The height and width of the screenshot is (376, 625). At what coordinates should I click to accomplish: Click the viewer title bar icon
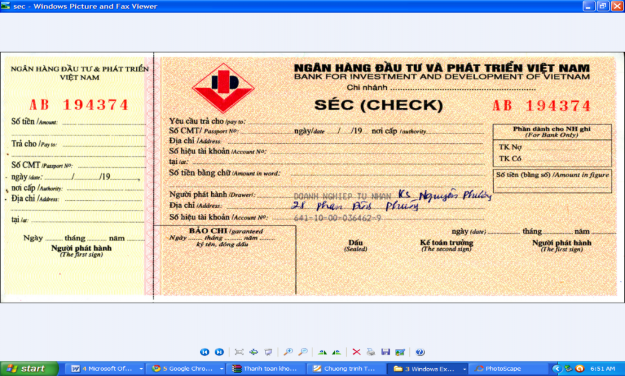tap(6, 6)
